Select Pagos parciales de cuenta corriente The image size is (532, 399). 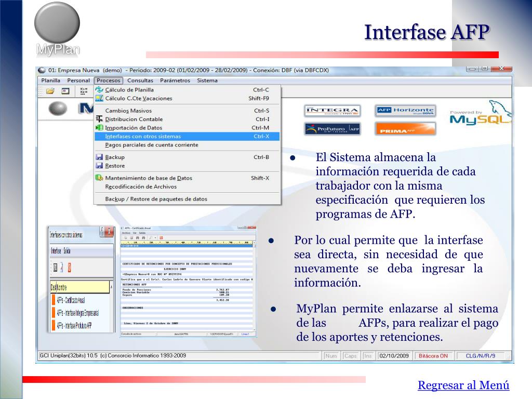(x=187, y=145)
